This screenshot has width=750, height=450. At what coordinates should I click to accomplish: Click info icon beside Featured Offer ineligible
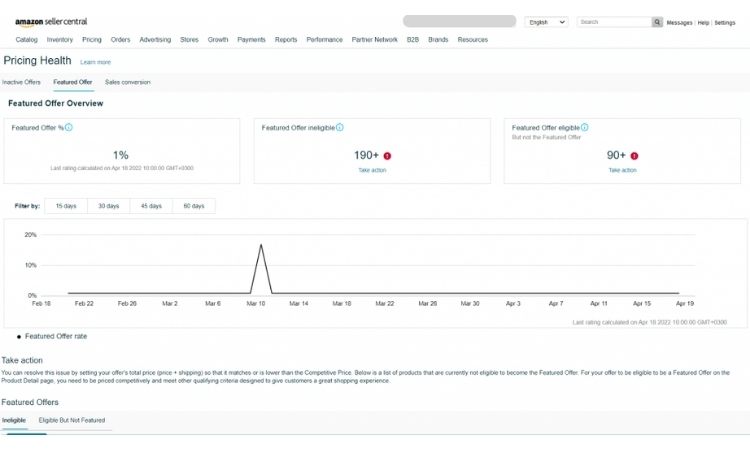click(340, 127)
